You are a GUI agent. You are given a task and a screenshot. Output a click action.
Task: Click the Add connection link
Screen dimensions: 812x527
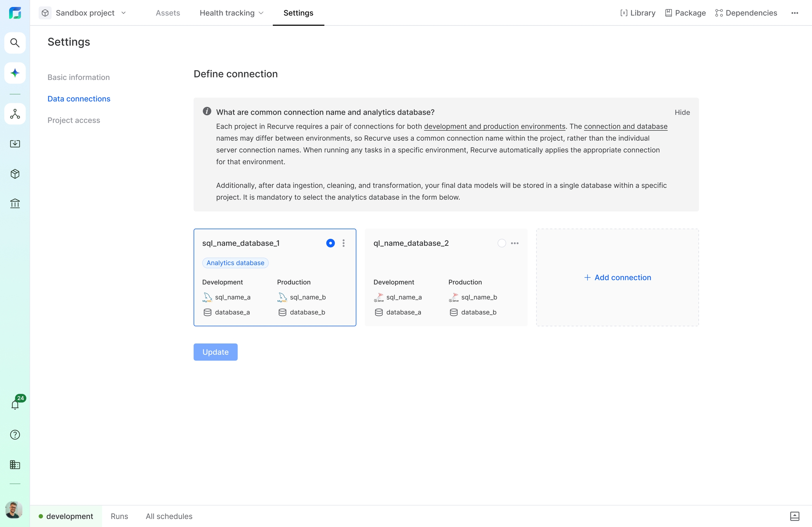617,278
